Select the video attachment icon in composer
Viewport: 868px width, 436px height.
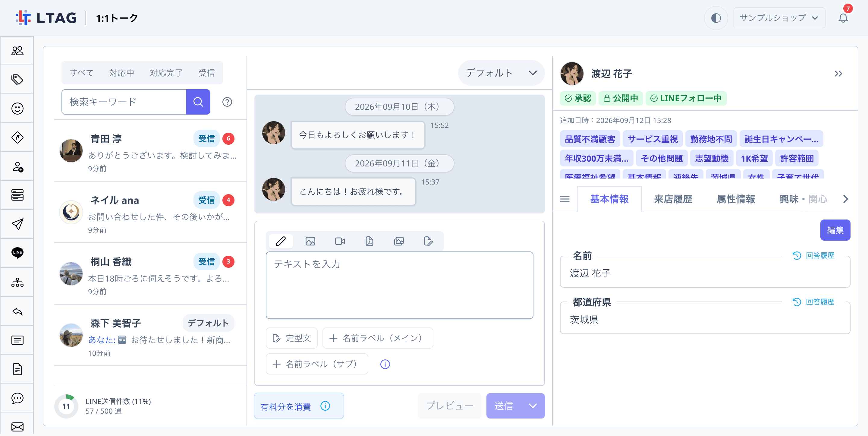340,242
